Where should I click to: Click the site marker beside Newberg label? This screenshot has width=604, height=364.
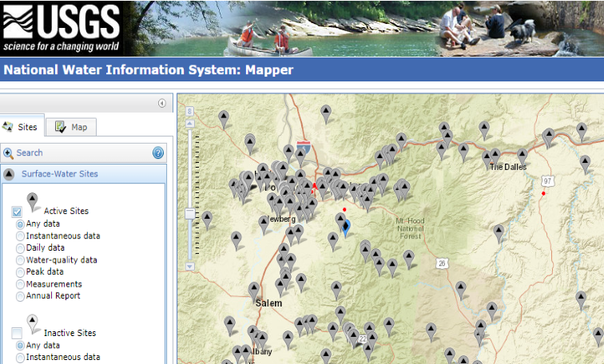pyautogui.click(x=264, y=224)
